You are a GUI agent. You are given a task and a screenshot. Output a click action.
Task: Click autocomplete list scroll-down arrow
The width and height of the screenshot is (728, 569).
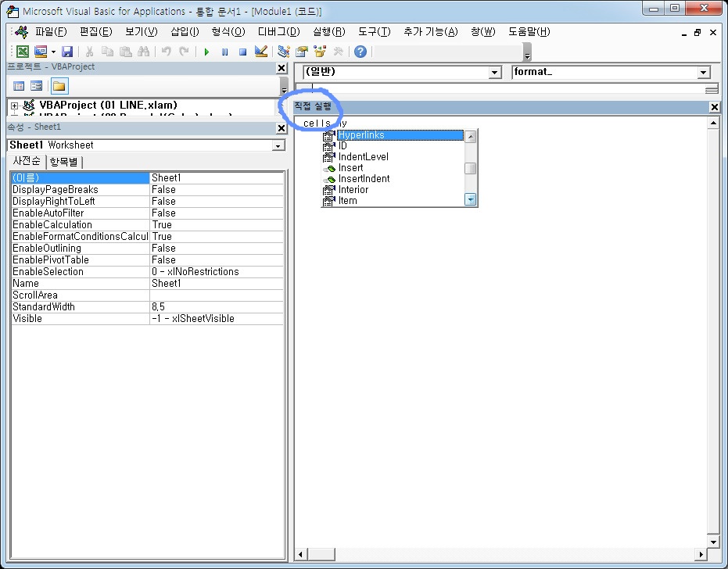point(470,199)
